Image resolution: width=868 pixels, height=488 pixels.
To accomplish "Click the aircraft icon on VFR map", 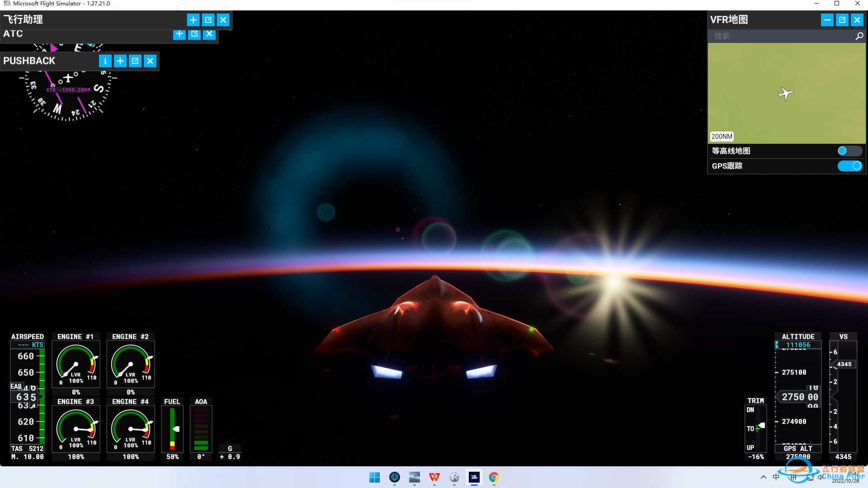I will coord(786,94).
